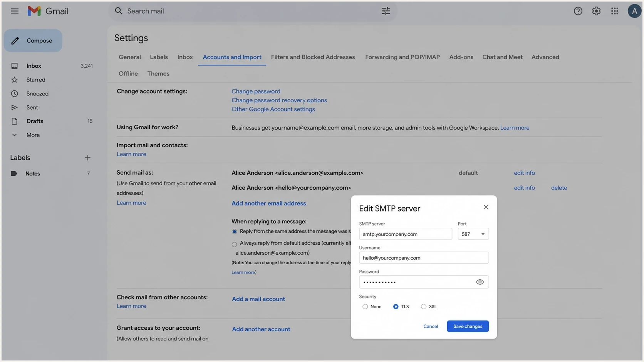Click the Starred star icon

coord(14,80)
